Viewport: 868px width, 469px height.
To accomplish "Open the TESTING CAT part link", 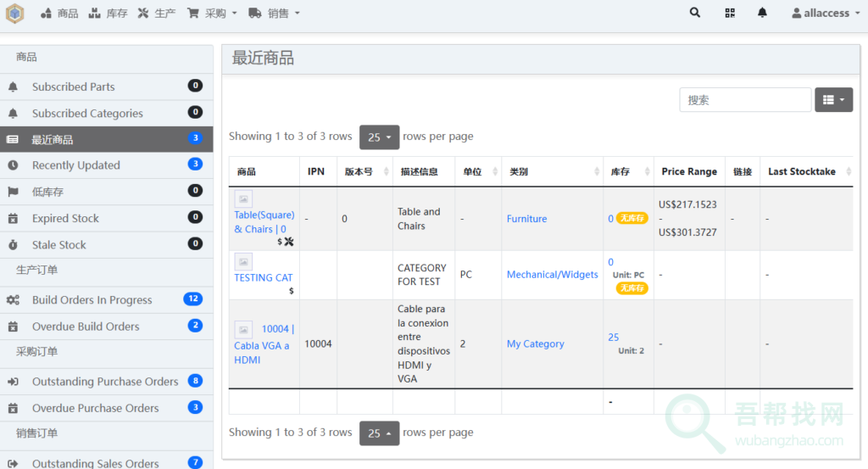I will [x=263, y=277].
